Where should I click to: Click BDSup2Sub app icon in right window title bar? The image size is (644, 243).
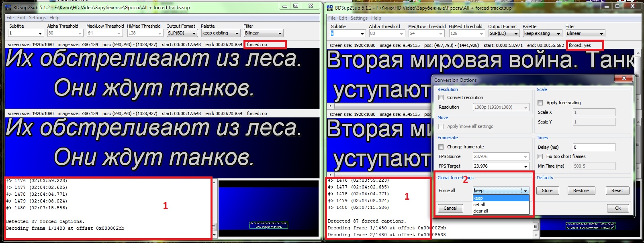[330, 8]
